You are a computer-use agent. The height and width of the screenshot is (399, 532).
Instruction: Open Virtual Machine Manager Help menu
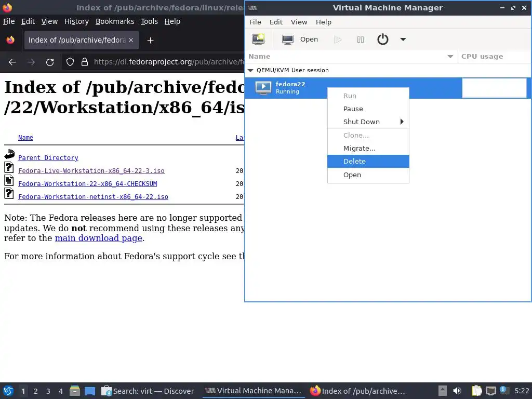click(x=323, y=22)
